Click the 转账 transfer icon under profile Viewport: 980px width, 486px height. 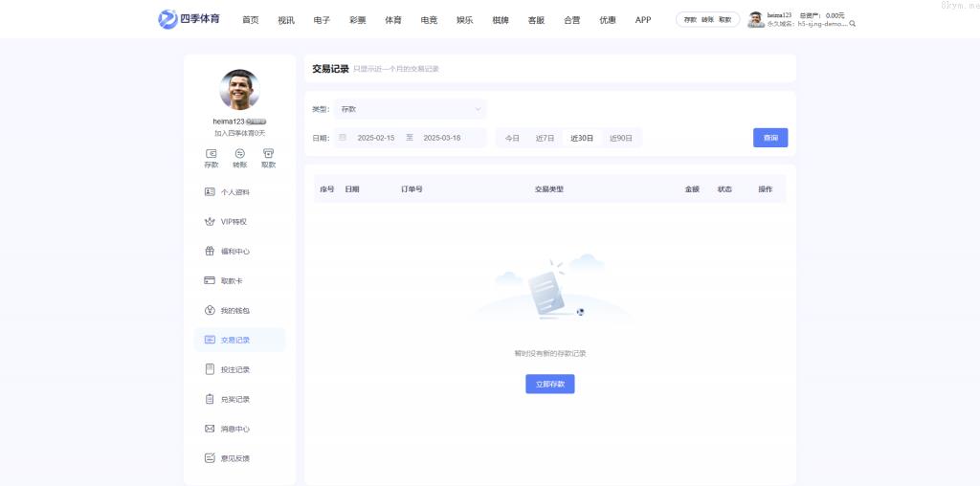click(239, 157)
